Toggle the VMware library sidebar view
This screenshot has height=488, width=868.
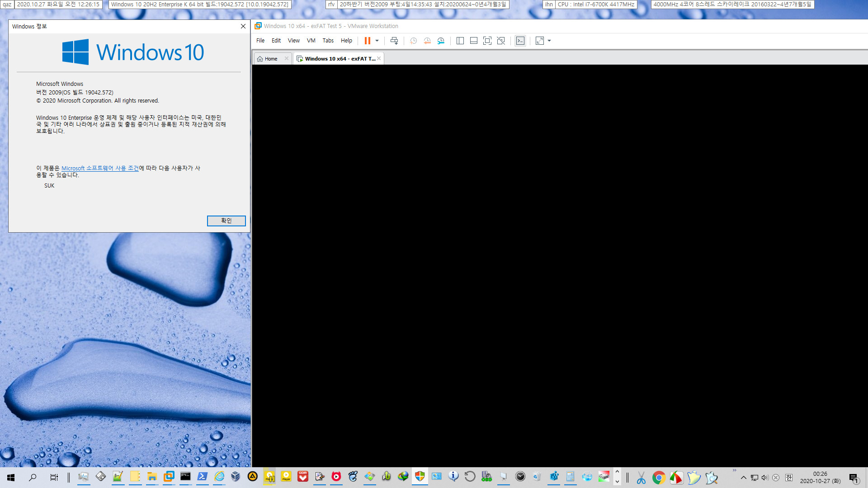tap(460, 41)
